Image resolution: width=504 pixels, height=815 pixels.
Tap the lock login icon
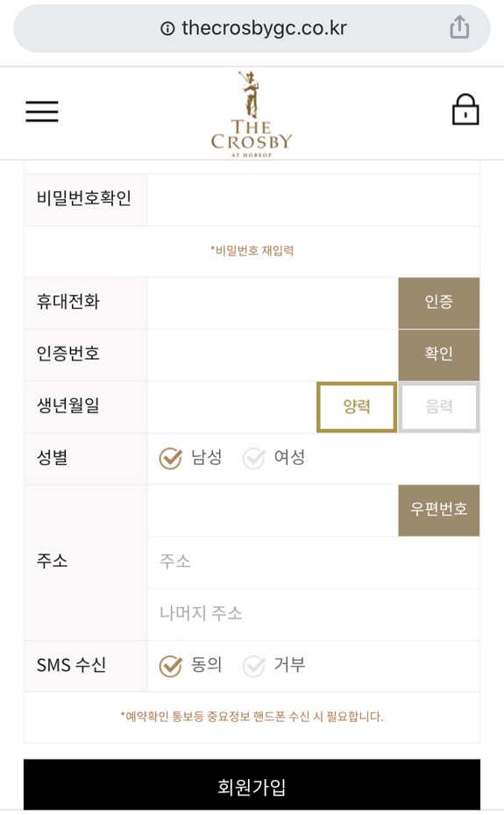coord(465,109)
